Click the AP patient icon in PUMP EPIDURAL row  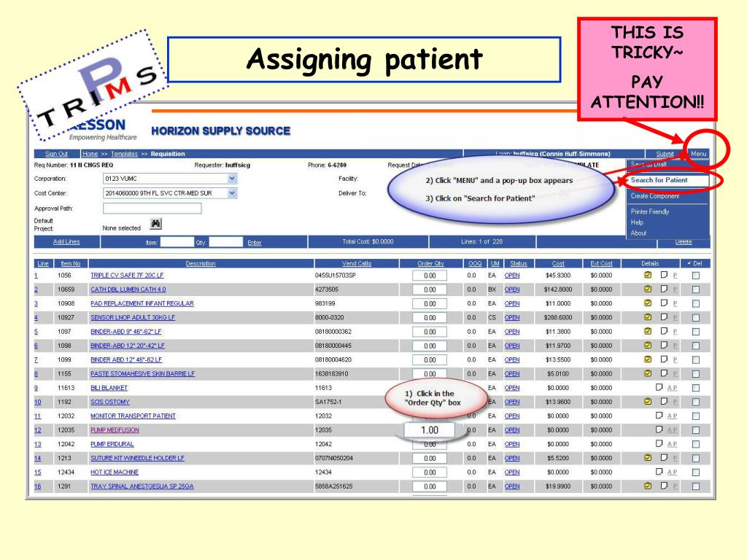click(672, 444)
